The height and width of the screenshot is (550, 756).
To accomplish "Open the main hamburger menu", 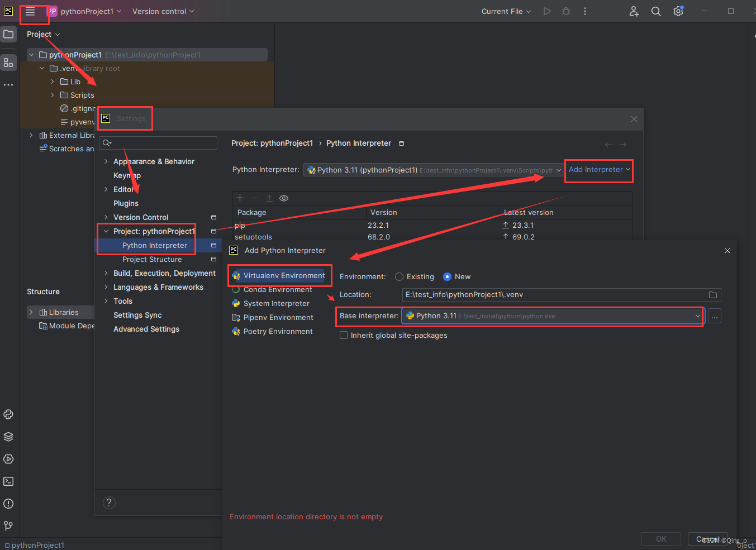I will point(30,11).
